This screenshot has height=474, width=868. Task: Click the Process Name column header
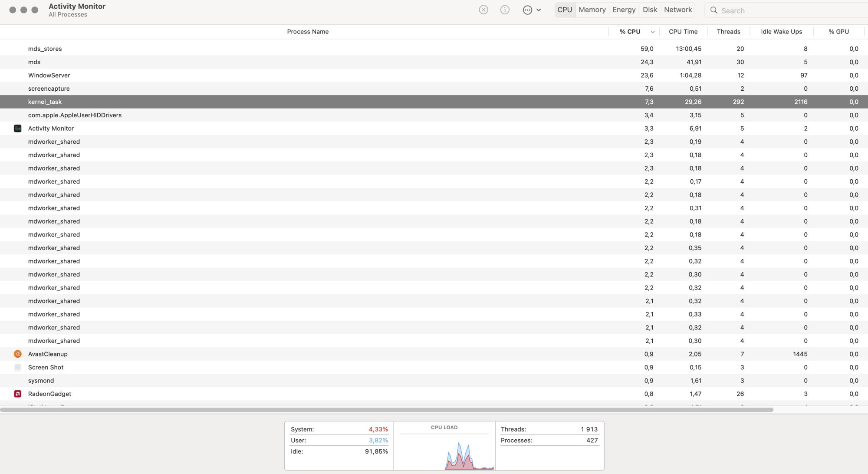pyautogui.click(x=308, y=32)
